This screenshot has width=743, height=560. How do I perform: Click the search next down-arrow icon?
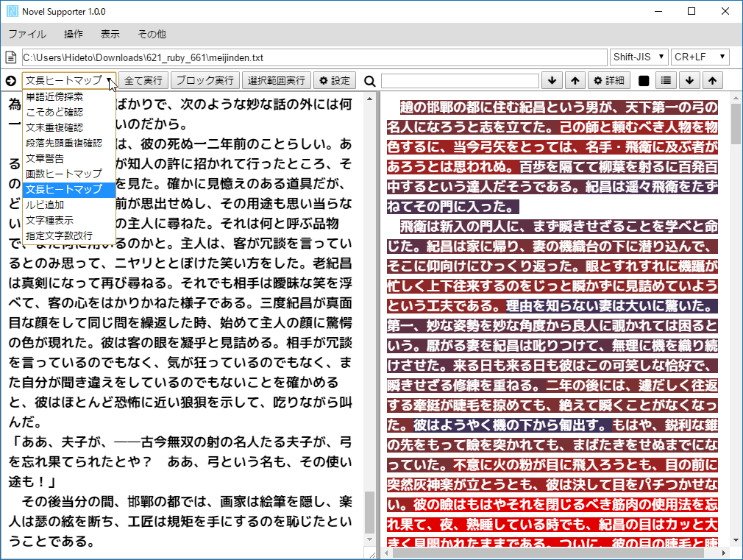pyautogui.click(x=553, y=80)
